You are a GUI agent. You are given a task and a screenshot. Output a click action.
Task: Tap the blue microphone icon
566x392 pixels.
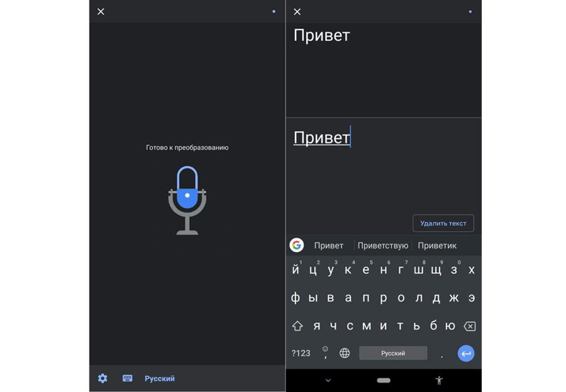(187, 200)
